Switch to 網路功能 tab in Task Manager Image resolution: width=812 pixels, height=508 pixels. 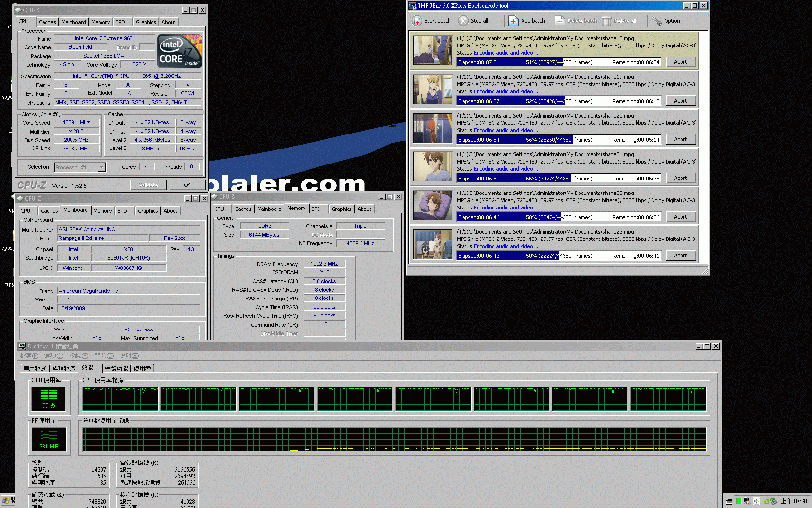[x=116, y=369]
